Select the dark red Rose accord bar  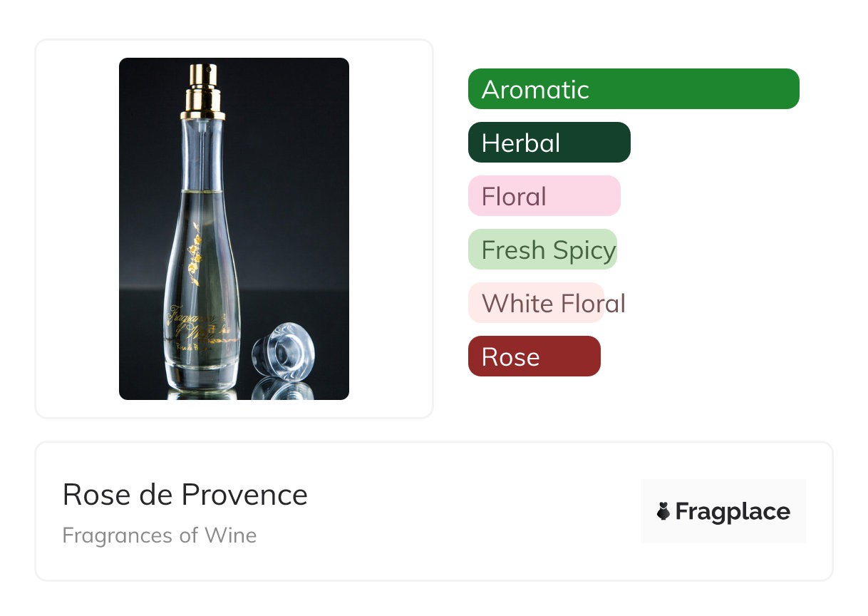click(x=534, y=356)
